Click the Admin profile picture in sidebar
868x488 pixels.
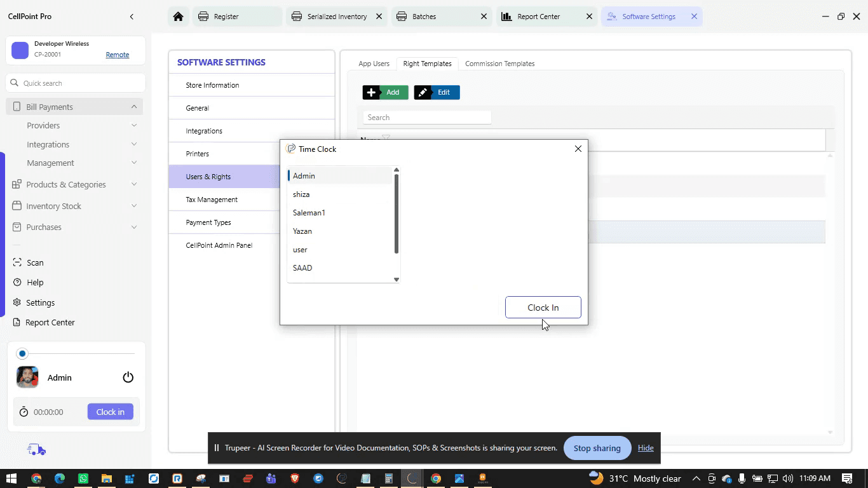coord(27,377)
